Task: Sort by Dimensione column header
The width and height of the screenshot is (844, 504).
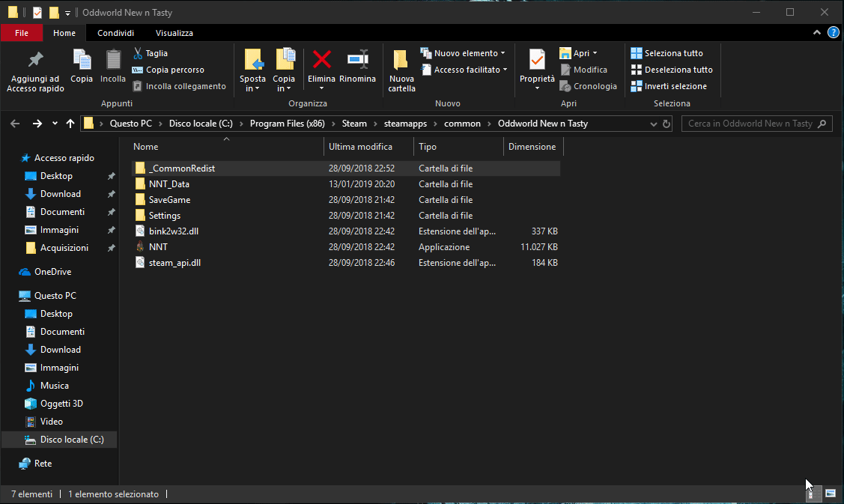Action: (x=533, y=147)
